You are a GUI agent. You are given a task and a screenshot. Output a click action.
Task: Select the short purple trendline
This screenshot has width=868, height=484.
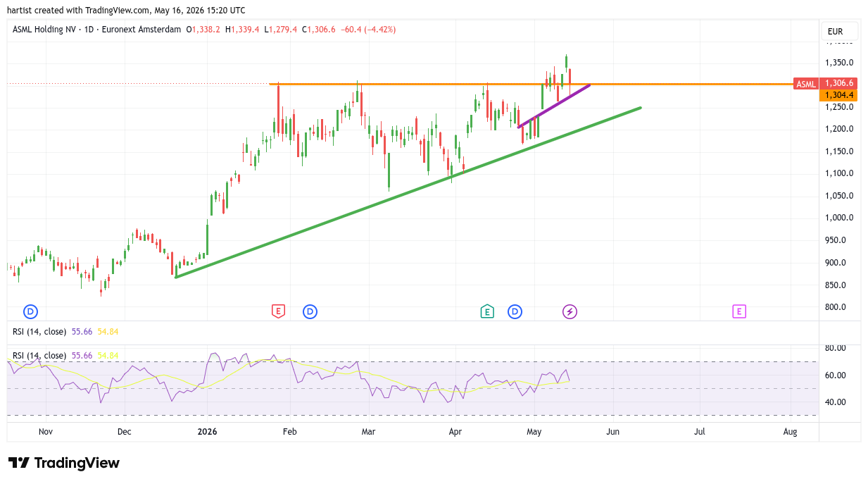click(x=554, y=106)
